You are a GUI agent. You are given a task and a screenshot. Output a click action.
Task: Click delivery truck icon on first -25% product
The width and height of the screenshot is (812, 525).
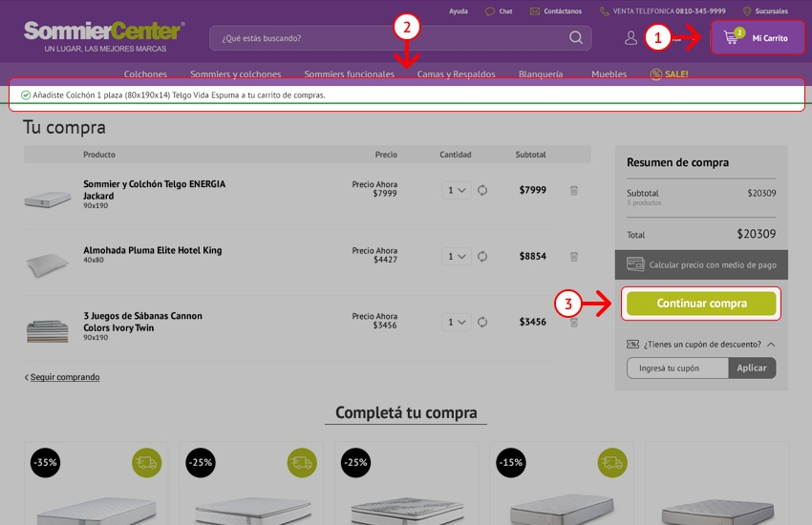click(x=302, y=462)
